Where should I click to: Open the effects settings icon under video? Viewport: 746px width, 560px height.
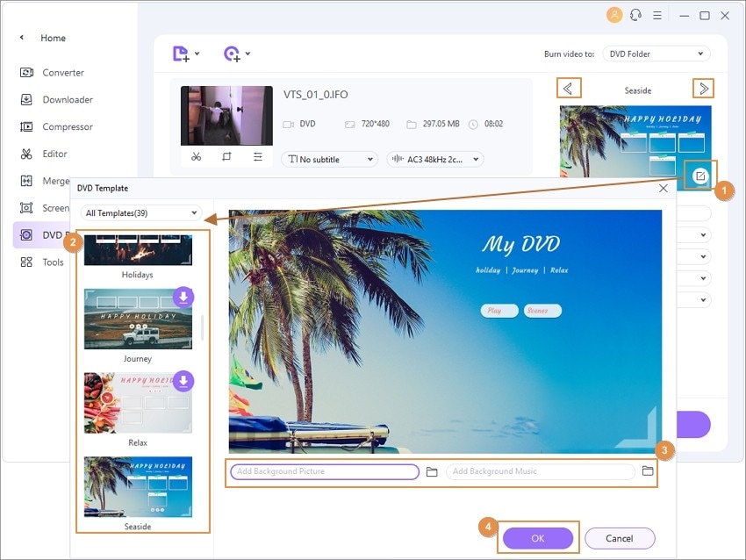click(258, 156)
